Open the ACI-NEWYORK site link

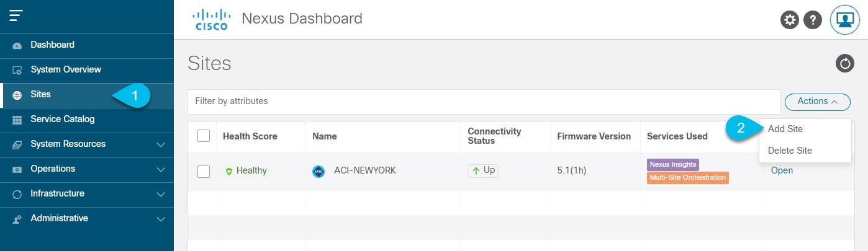tap(782, 170)
